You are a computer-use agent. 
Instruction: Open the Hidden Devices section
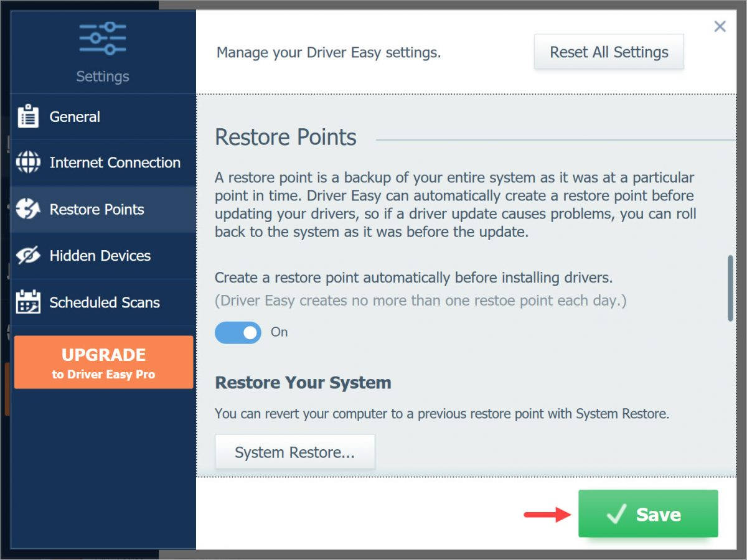click(x=103, y=256)
